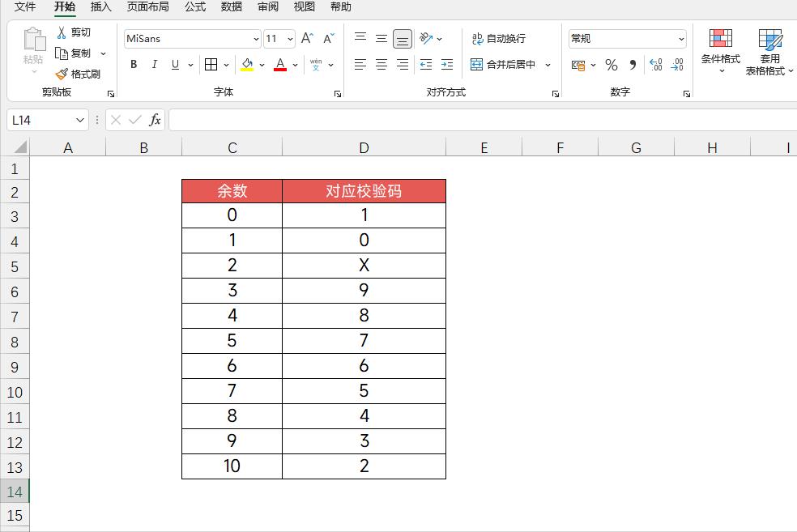Enable wrap text with 自动换行
This screenshot has width=797, height=532.
click(x=500, y=38)
